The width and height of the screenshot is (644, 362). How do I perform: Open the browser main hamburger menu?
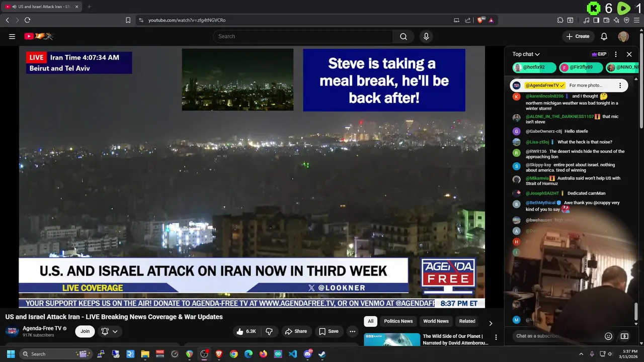[636, 20]
